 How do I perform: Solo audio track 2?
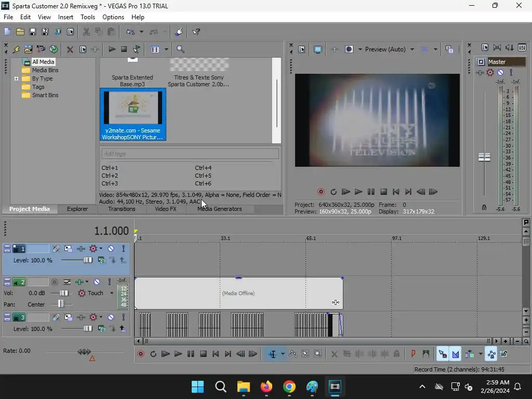109,282
